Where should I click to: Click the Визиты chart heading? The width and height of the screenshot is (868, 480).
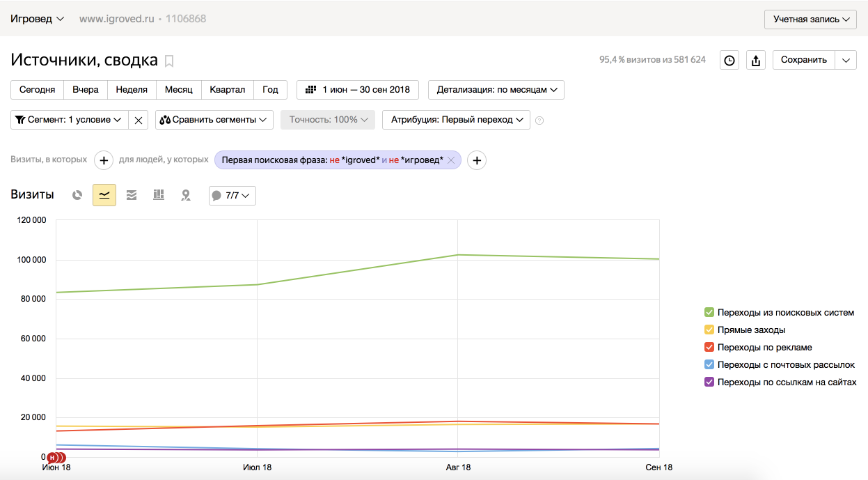32,195
